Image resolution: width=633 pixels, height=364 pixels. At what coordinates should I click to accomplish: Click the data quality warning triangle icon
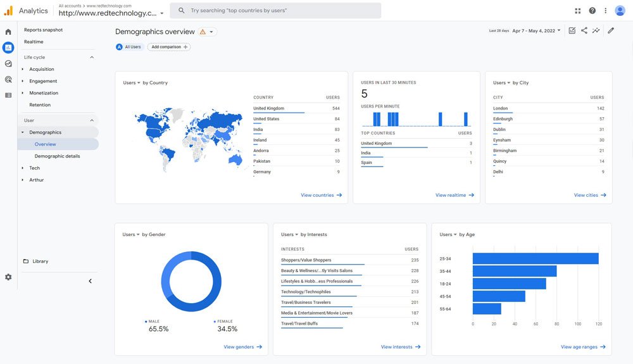(x=203, y=32)
